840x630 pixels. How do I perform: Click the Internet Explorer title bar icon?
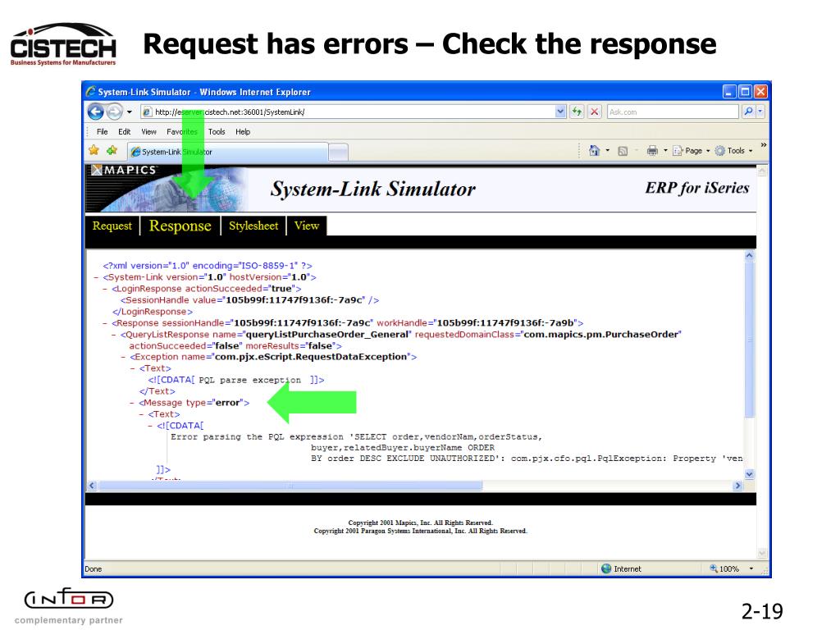pyautogui.click(x=90, y=92)
